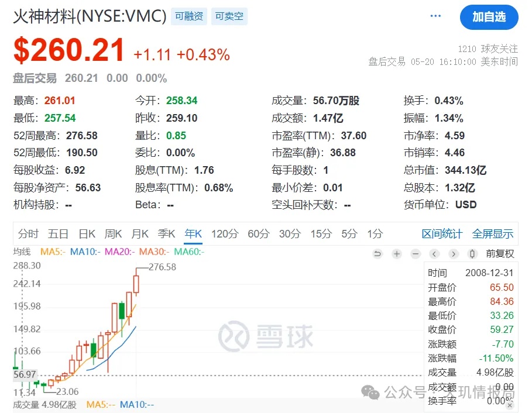
Task: Switch to the 60分 interval tab
Action: (259, 233)
